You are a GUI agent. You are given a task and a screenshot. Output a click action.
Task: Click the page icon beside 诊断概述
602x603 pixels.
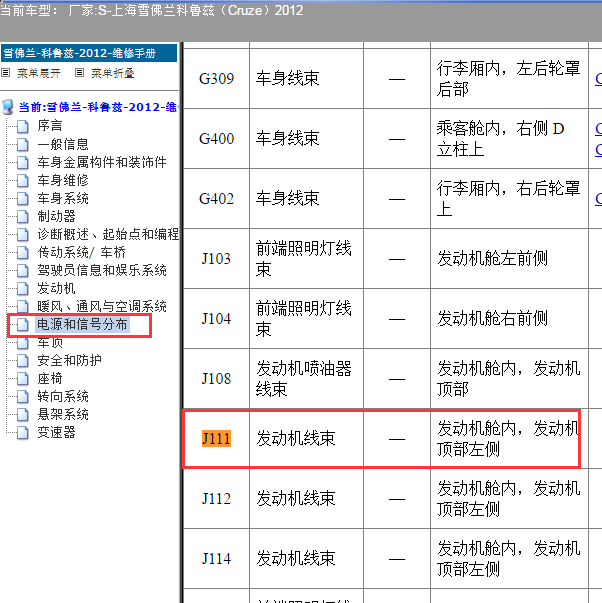point(23,235)
